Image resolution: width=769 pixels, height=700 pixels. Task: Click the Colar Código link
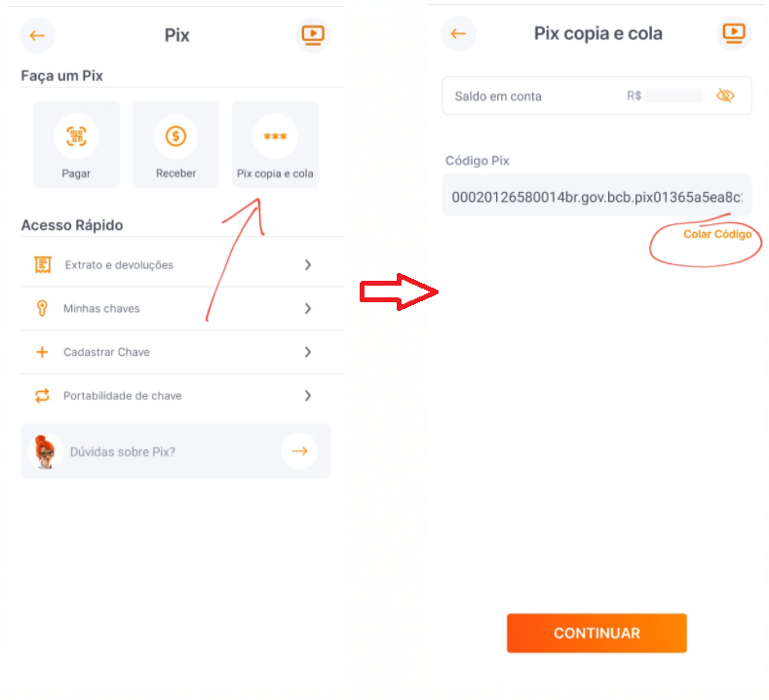pos(717,235)
